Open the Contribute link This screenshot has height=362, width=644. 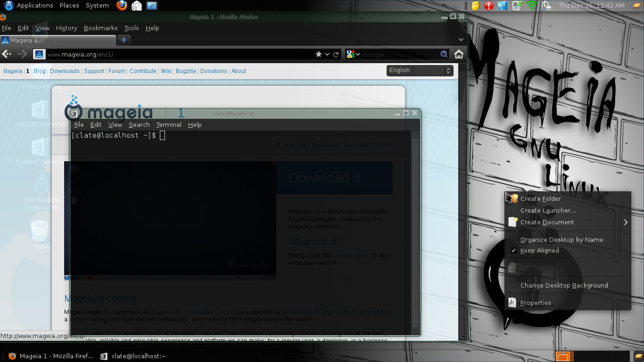(143, 71)
